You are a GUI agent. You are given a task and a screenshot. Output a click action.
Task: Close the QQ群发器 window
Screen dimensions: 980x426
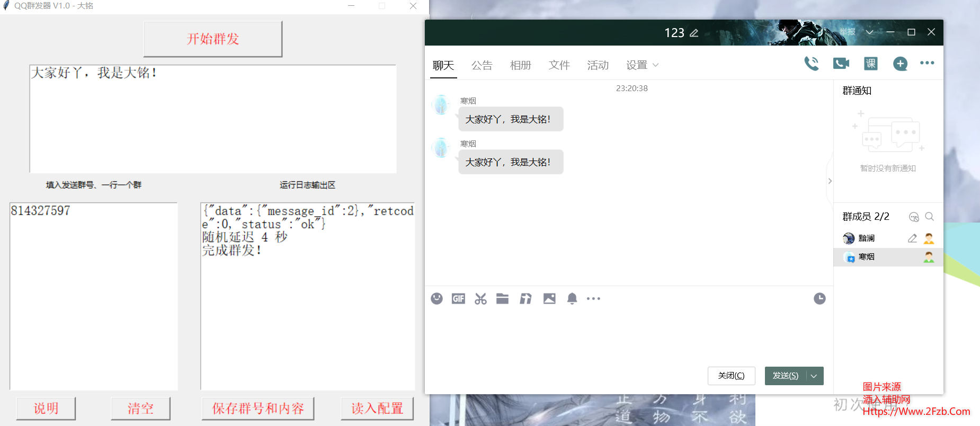coord(413,6)
